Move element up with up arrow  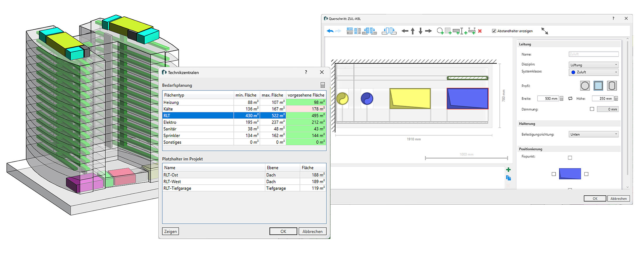(x=413, y=31)
